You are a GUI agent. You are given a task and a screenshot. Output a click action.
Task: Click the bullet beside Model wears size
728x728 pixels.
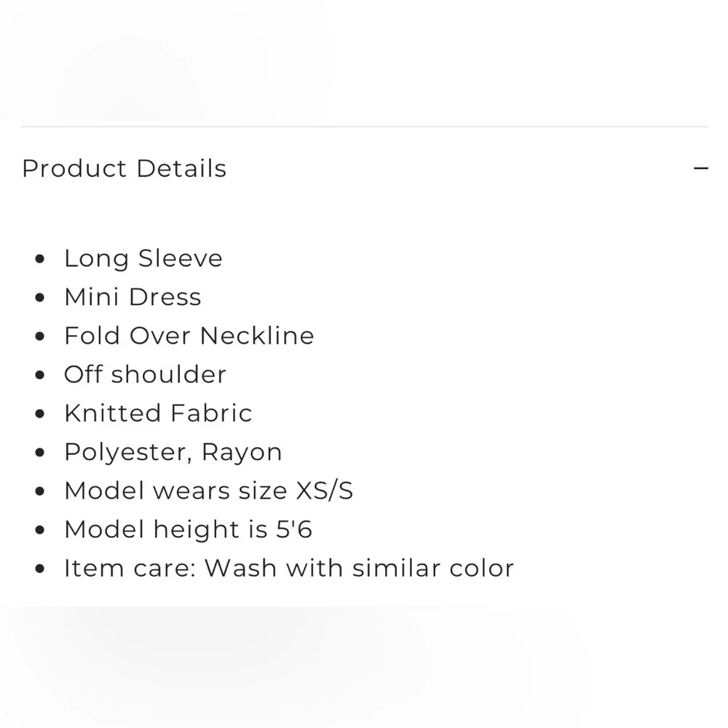40,491
